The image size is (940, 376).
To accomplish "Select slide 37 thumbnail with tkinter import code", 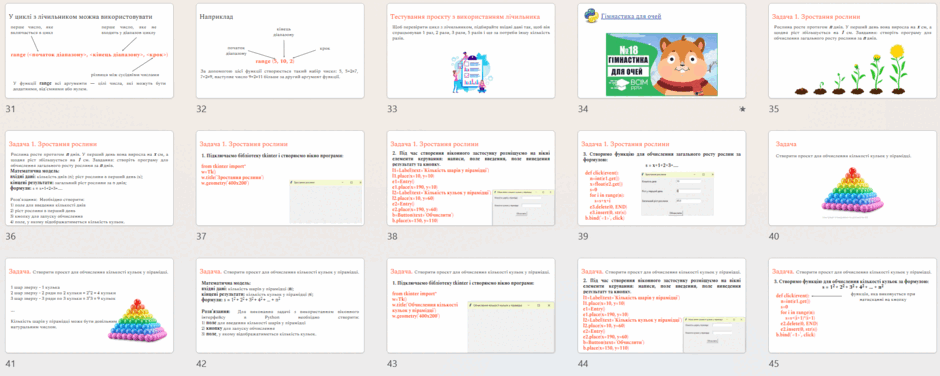I will [x=280, y=178].
